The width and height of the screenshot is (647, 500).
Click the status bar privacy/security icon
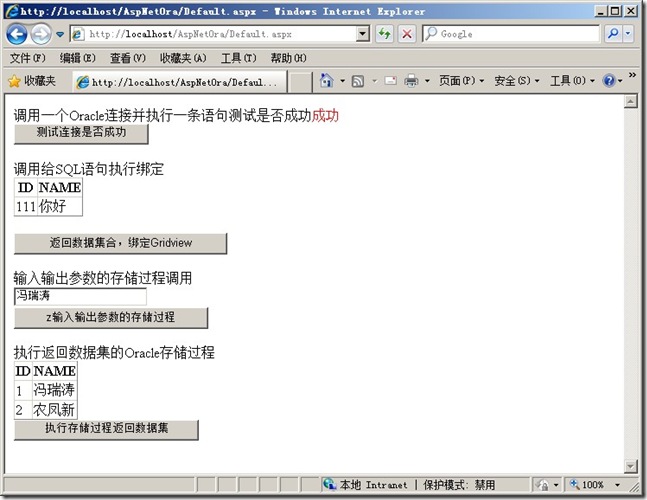[x=542, y=485]
